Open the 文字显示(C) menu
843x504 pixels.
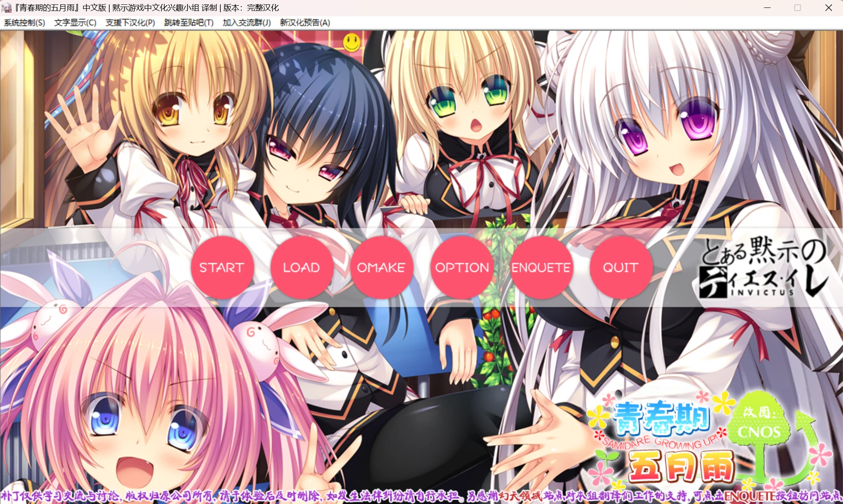coord(75,23)
